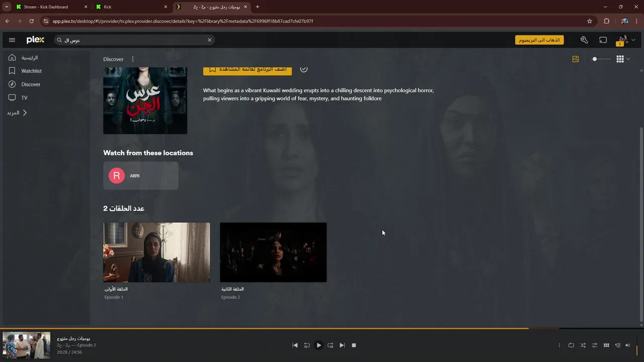Expand More (المزيد) in the sidebar

tap(17, 113)
